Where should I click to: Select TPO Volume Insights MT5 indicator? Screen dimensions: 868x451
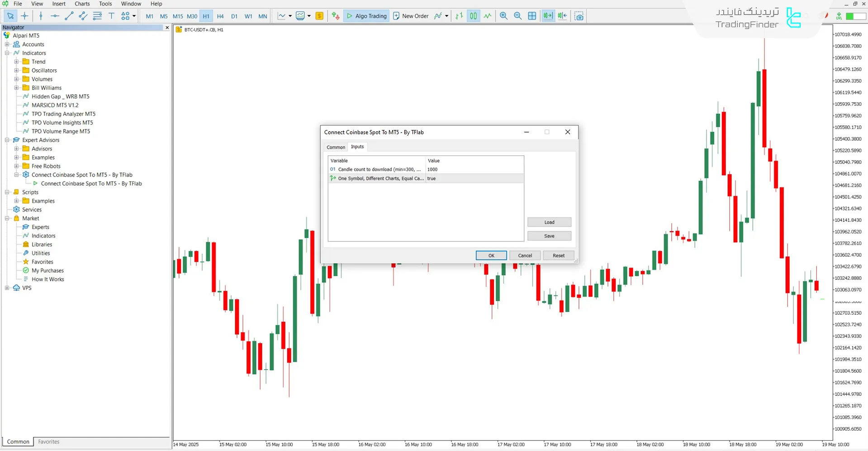(x=62, y=123)
